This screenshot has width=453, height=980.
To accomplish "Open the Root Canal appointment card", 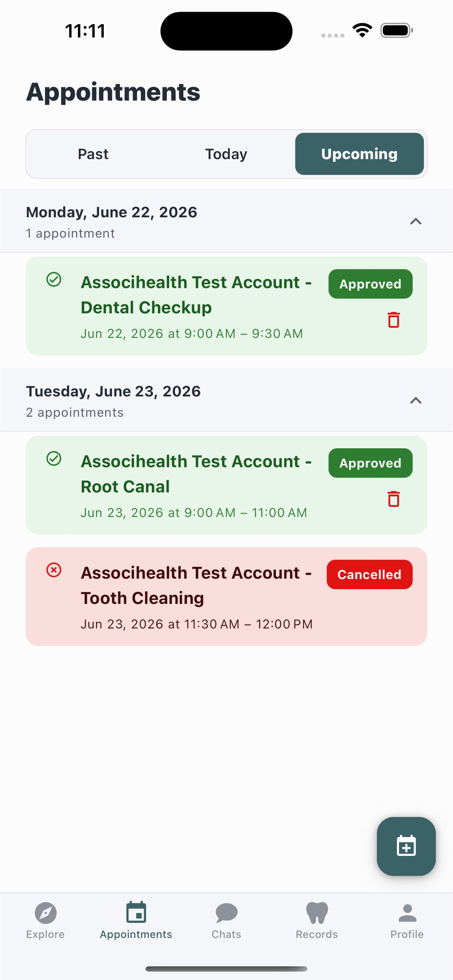I will click(x=226, y=485).
